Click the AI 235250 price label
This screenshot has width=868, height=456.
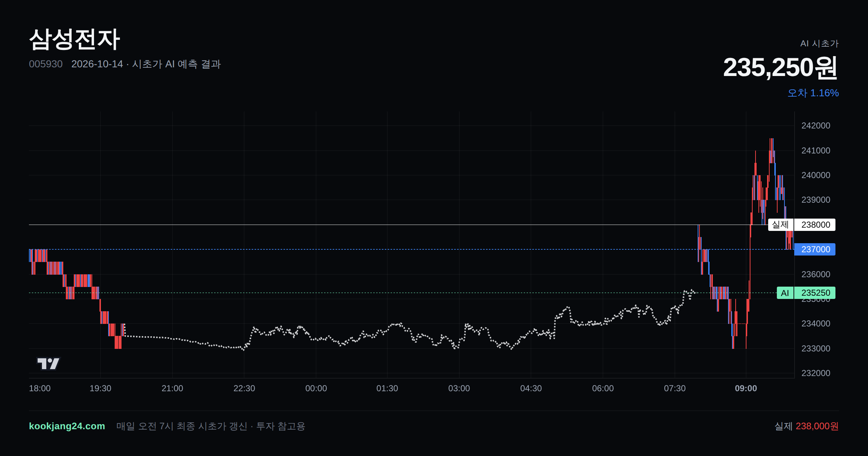[x=806, y=293]
